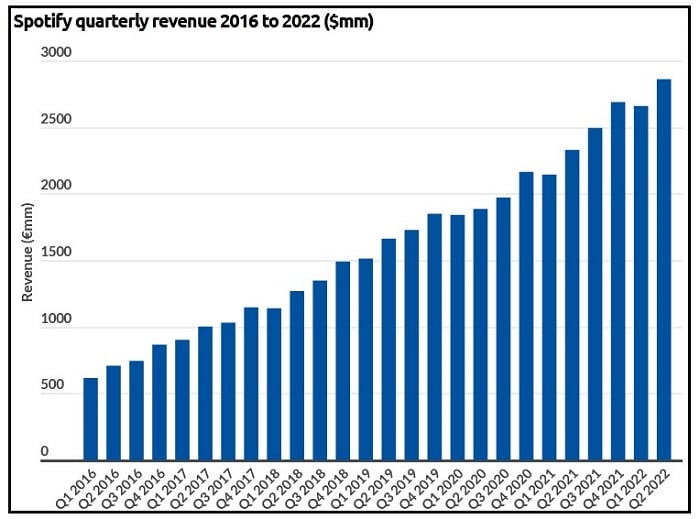Screen dimensions: 700x519
Task: Click the 'Q4 2020' x-axis label
Action: [x=512, y=489]
